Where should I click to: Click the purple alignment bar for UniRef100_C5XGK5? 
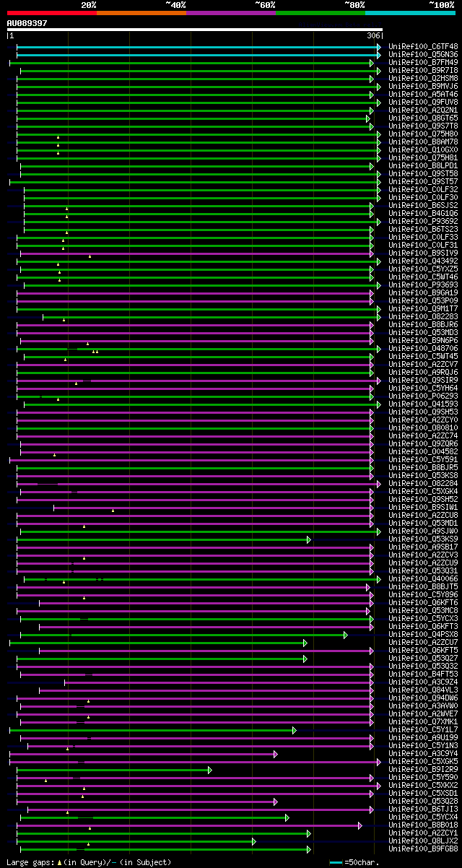coord(193,761)
